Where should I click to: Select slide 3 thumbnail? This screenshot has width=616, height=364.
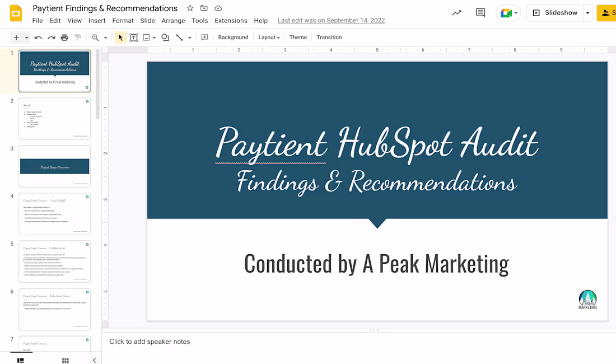pyautogui.click(x=54, y=166)
